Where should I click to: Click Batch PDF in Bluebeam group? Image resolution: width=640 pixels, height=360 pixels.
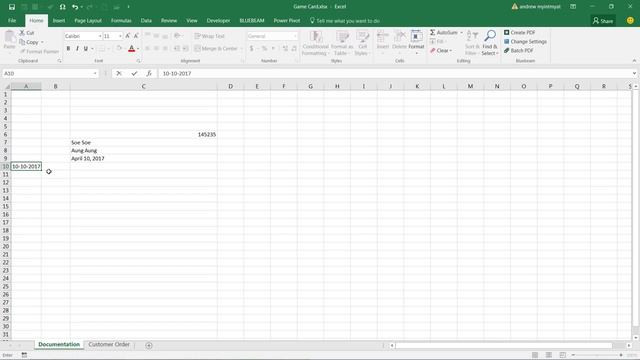pos(518,51)
